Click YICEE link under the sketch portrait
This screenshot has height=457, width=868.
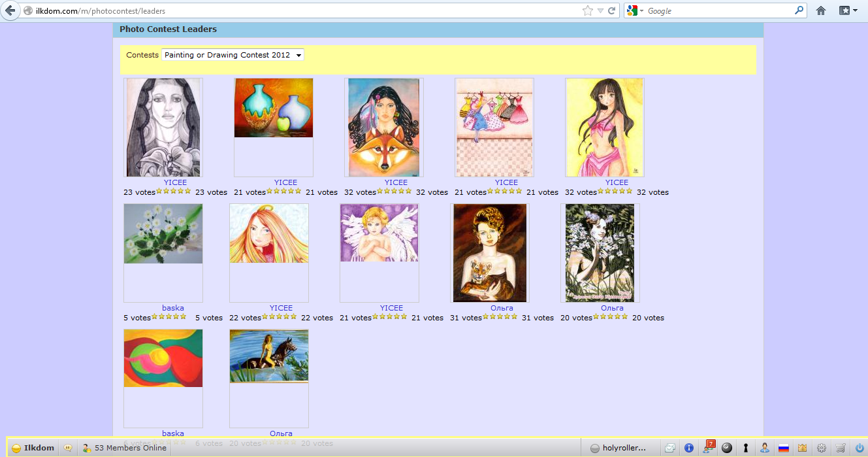(175, 182)
